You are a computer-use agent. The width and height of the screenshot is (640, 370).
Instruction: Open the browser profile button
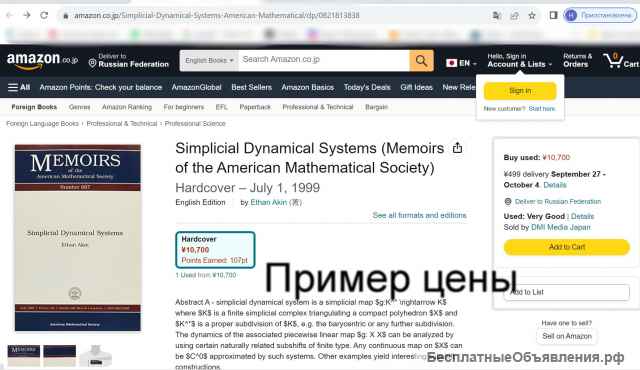click(x=600, y=16)
